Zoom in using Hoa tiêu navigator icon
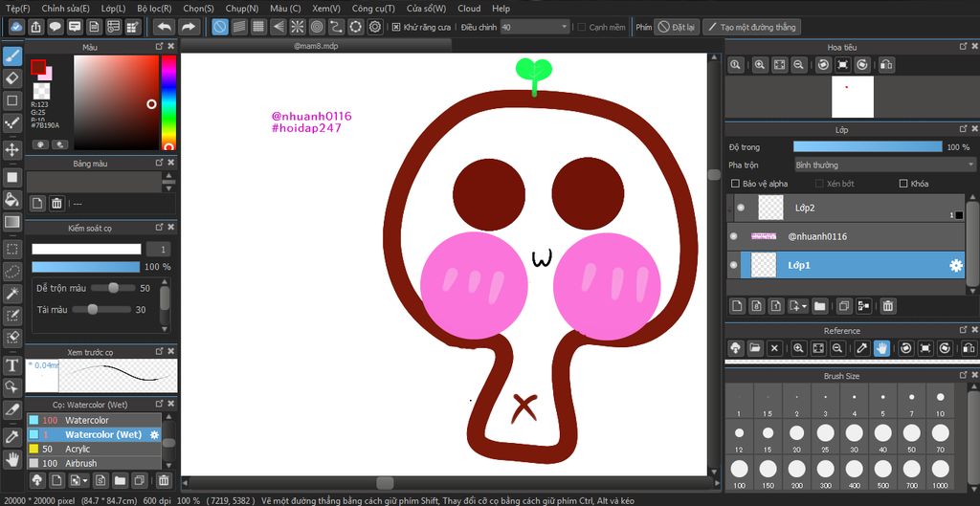The width and height of the screenshot is (980, 506). 759,65
